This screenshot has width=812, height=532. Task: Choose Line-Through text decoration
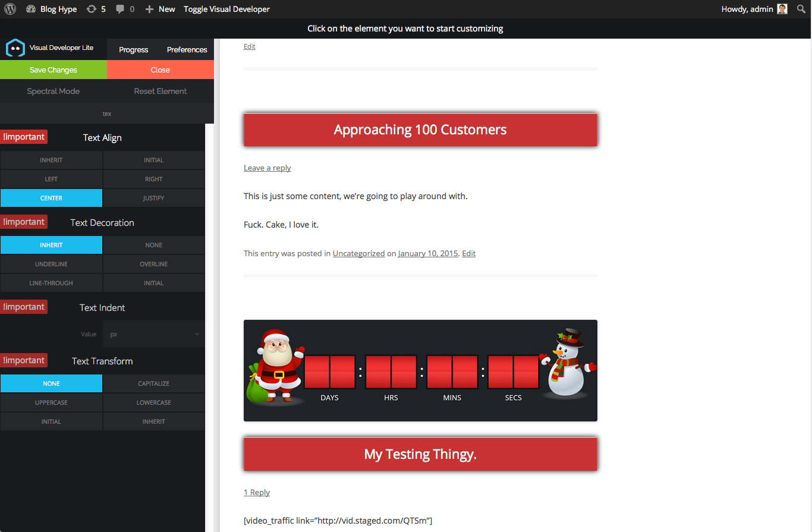(51, 283)
